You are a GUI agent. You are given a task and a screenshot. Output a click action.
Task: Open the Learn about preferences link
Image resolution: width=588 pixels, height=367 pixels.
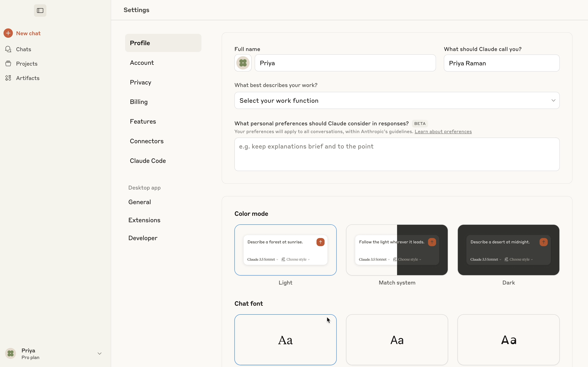[443, 132]
